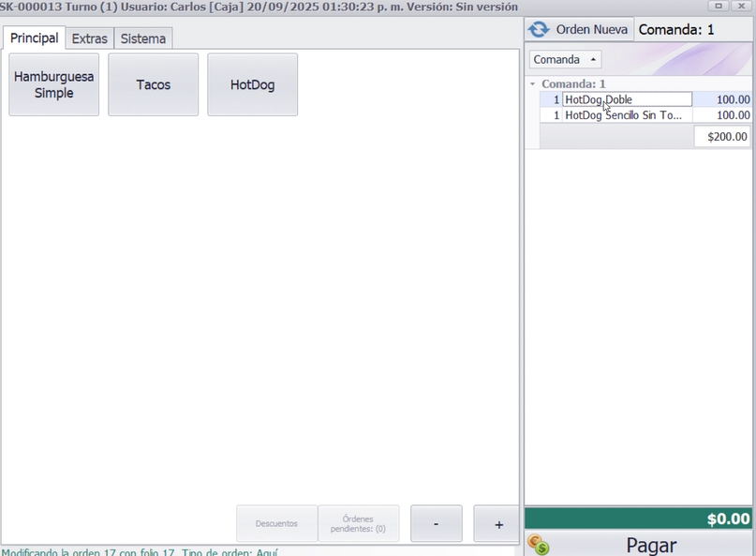Increase quantity with the plus button
Screen dimensions: 756x556
pos(498,523)
